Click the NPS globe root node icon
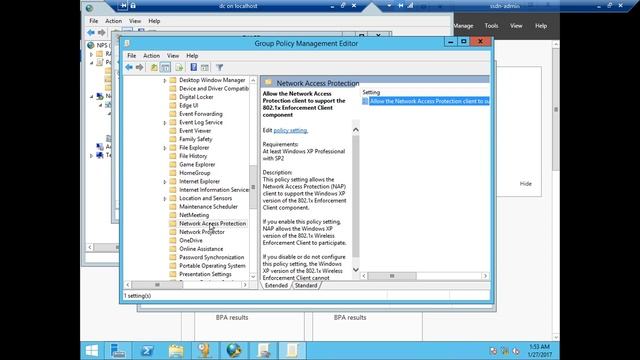Screen dimensions: 640x360 click(x=91, y=45)
